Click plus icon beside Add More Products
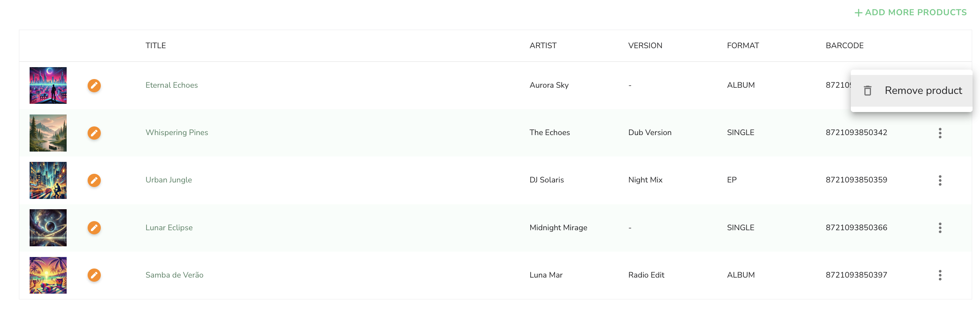980x313 pixels. pyautogui.click(x=859, y=13)
